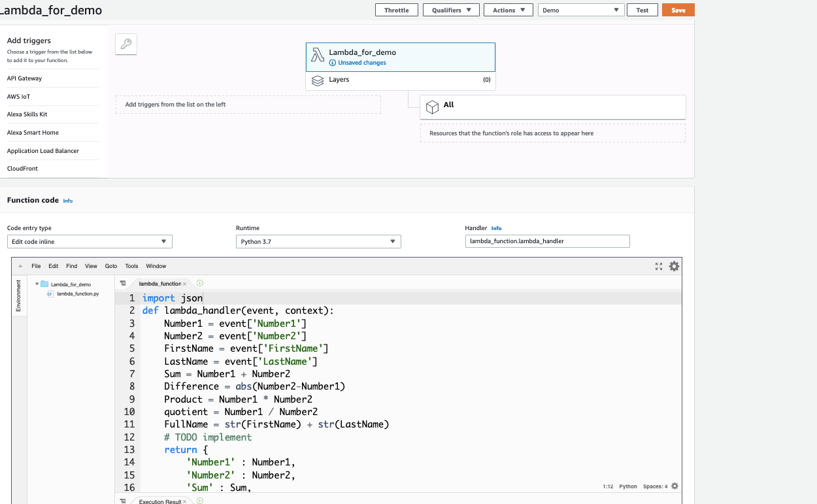Click Spaces: 4 indentation setting
817x504 pixels.
(x=656, y=486)
